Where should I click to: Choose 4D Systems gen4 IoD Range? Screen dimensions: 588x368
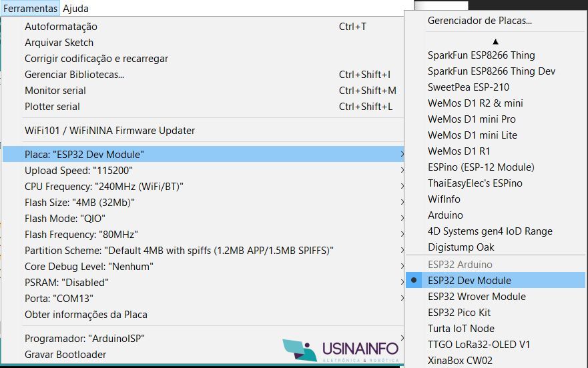coord(495,231)
